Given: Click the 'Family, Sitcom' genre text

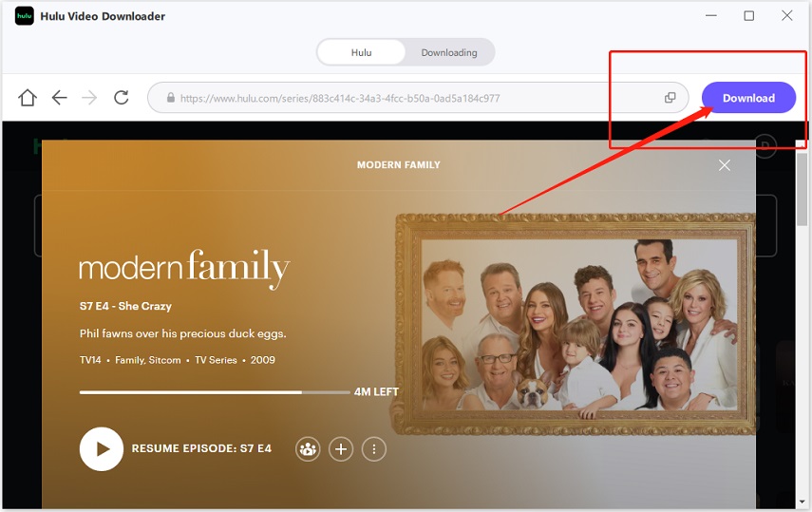Looking at the screenshot, I should pos(148,360).
